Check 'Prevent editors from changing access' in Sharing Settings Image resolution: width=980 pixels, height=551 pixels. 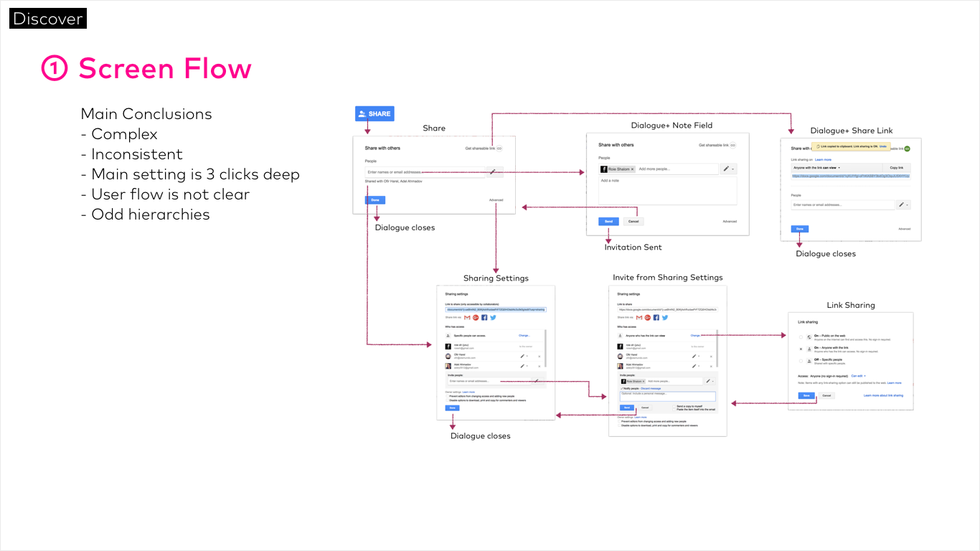[x=448, y=396]
